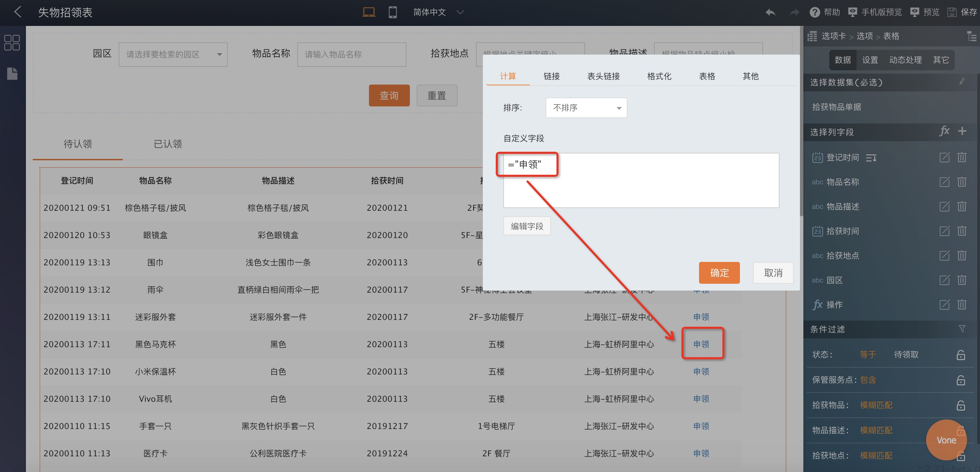Open the 排序 不排序 dropdown
Screen dimensions: 980x472
(x=586, y=108)
